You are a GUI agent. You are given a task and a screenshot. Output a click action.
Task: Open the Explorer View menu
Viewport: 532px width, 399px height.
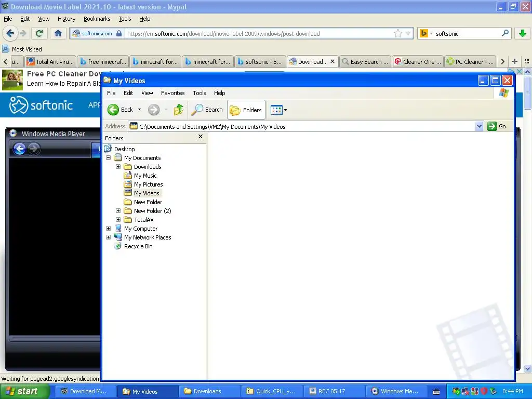point(147,93)
